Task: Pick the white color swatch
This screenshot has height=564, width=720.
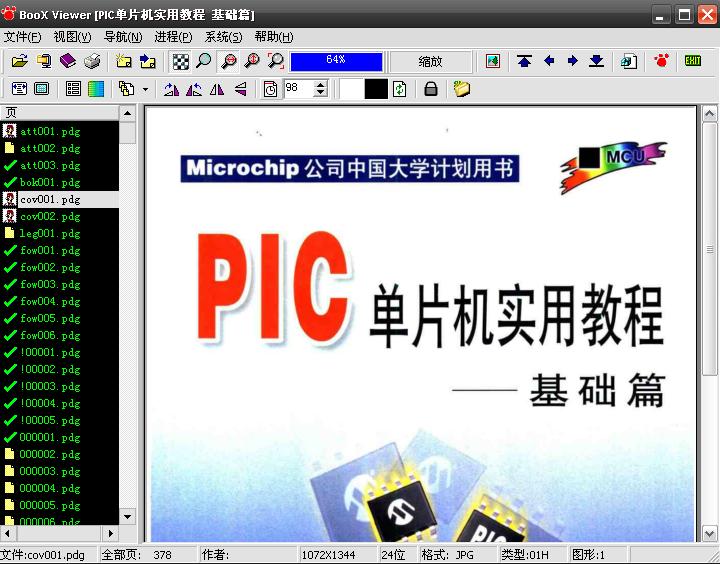Action: coord(350,89)
